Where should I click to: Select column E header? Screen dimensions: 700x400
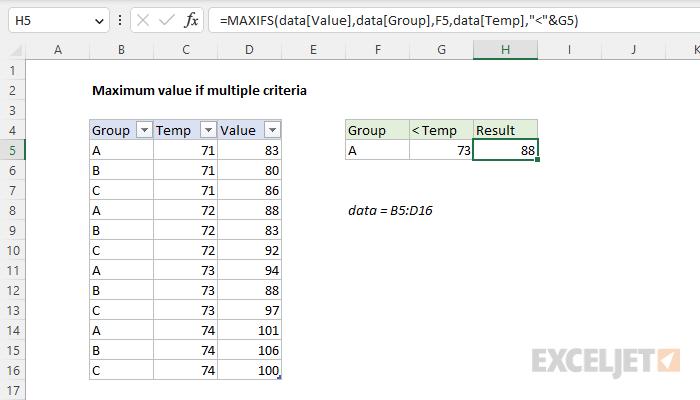(313, 50)
